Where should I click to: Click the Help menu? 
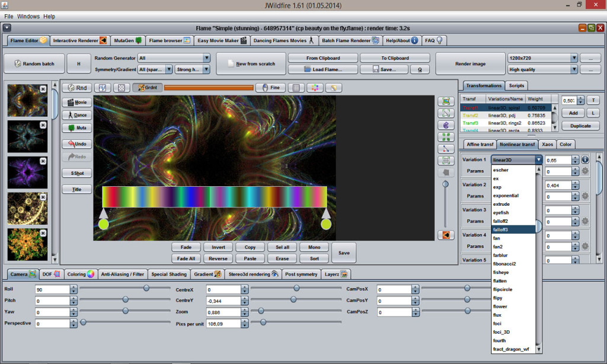coord(49,16)
